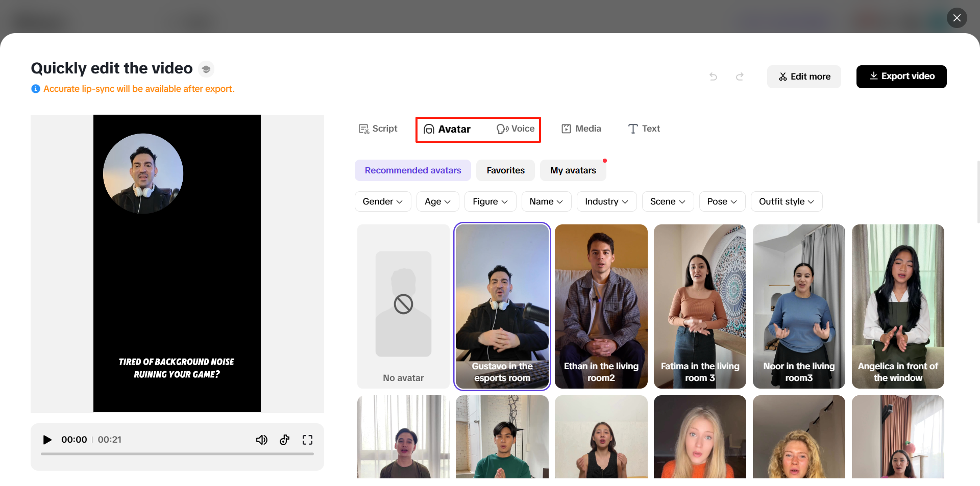Switch to the My avatars tab

click(x=573, y=170)
